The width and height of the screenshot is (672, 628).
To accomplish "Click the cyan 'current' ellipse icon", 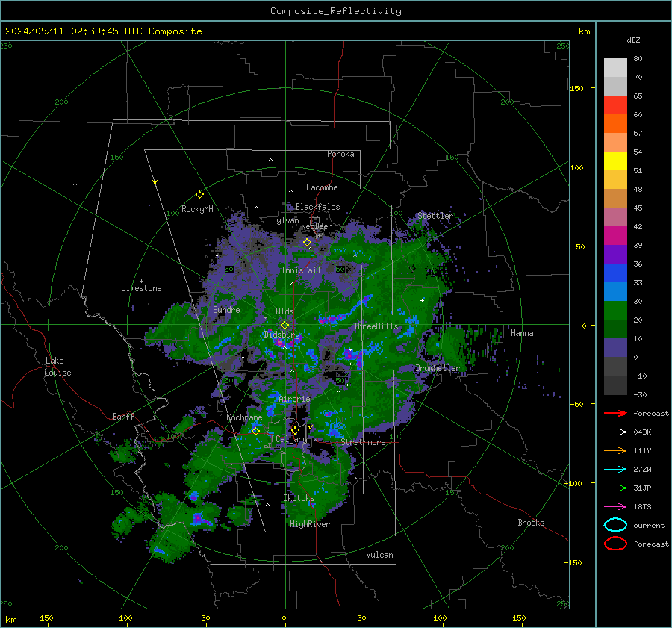I will coord(615,525).
